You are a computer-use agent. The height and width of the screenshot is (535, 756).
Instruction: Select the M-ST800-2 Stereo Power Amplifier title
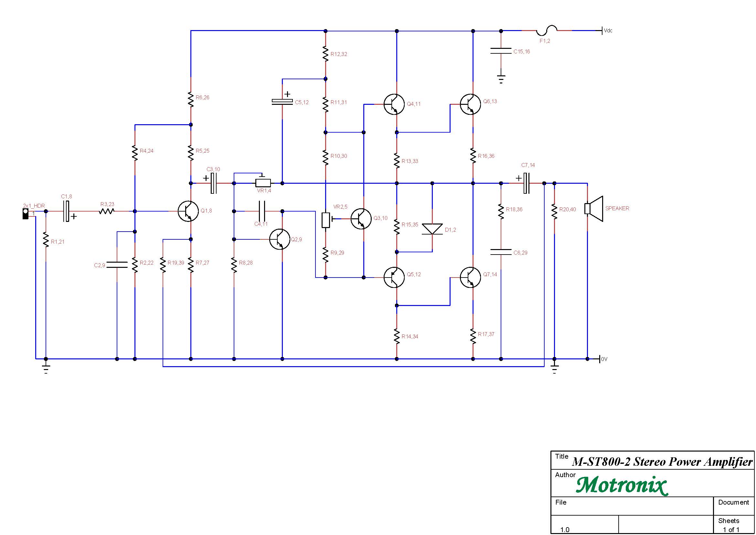[x=663, y=462]
